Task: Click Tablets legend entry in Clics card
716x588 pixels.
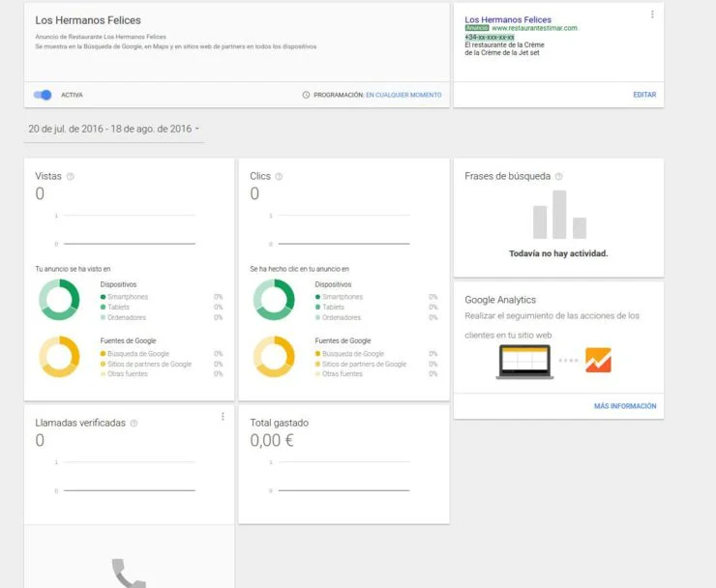Action: click(x=330, y=308)
